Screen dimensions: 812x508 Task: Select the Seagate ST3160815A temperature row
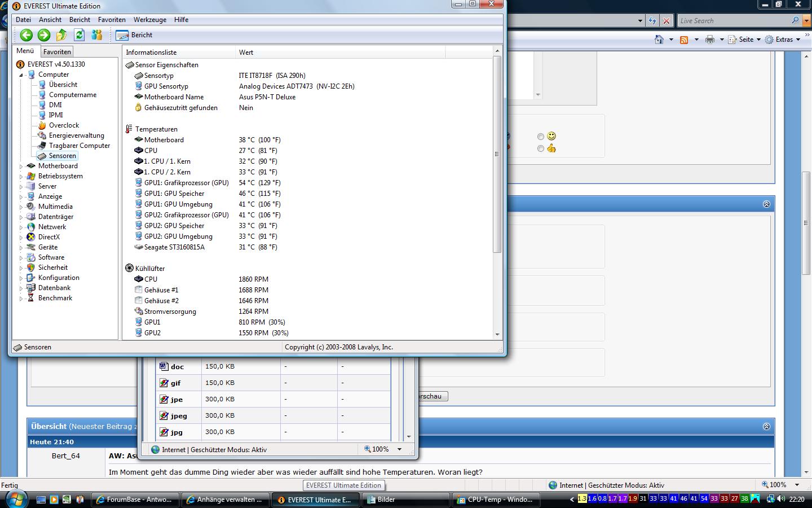308,247
